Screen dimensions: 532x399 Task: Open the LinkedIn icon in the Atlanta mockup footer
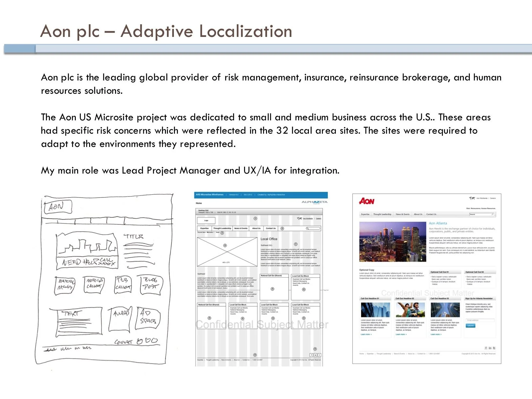point(490,348)
